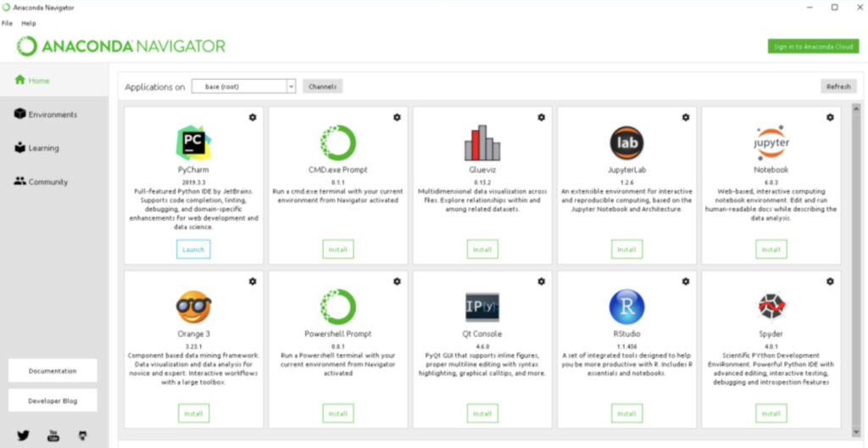Open gear options for Qt Console tile
868x448 pixels.
click(x=542, y=281)
